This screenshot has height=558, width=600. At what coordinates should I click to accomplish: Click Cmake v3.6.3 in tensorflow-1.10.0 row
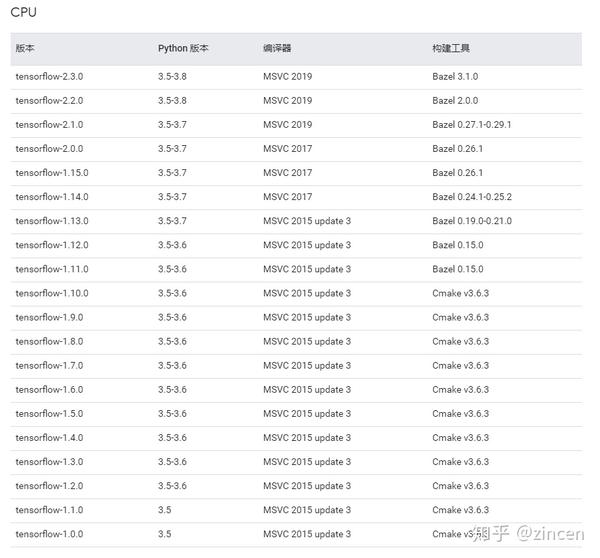click(461, 294)
